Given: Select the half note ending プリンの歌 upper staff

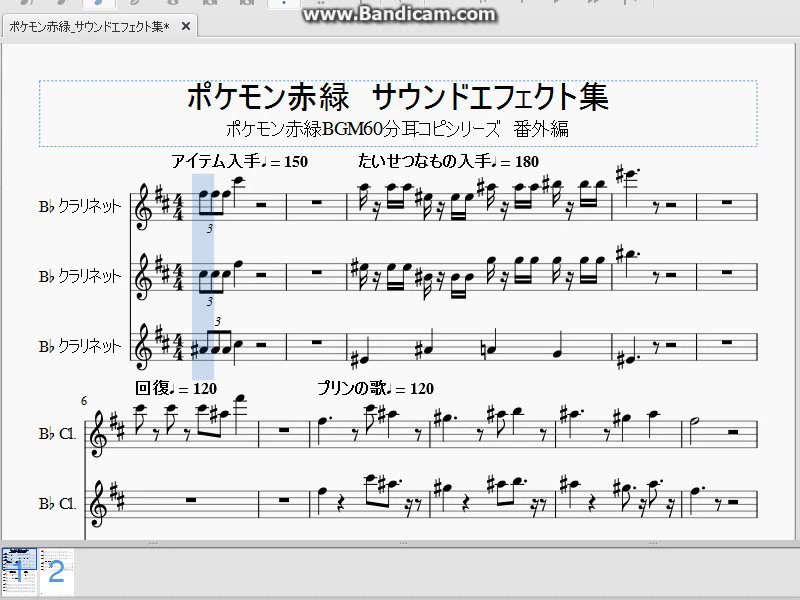Looking at the screenshot, I should tap(694, 420).
